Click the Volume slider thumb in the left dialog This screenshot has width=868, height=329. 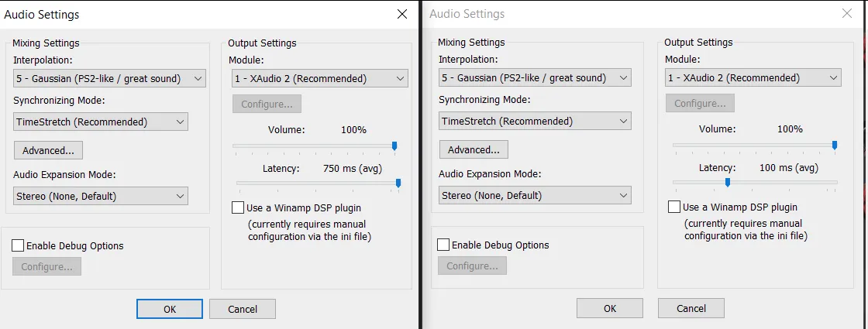[394, 146]
